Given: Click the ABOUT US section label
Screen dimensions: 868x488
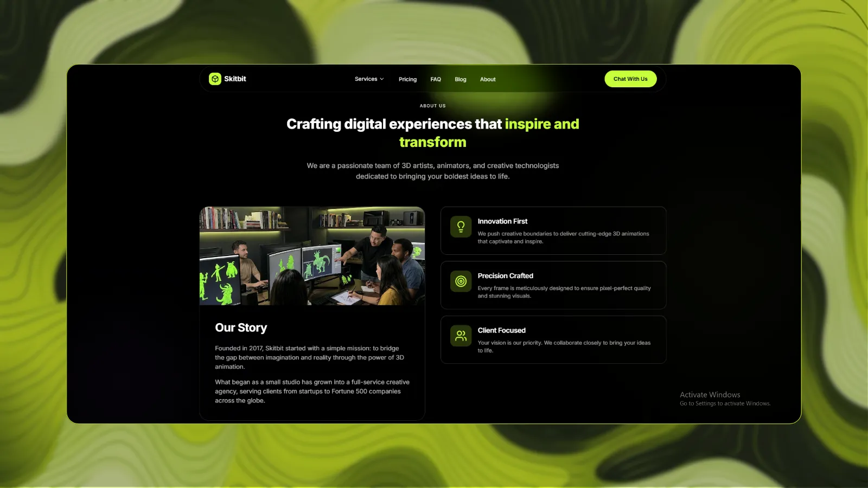Looking at the screenshot, I should click(432, 106).
